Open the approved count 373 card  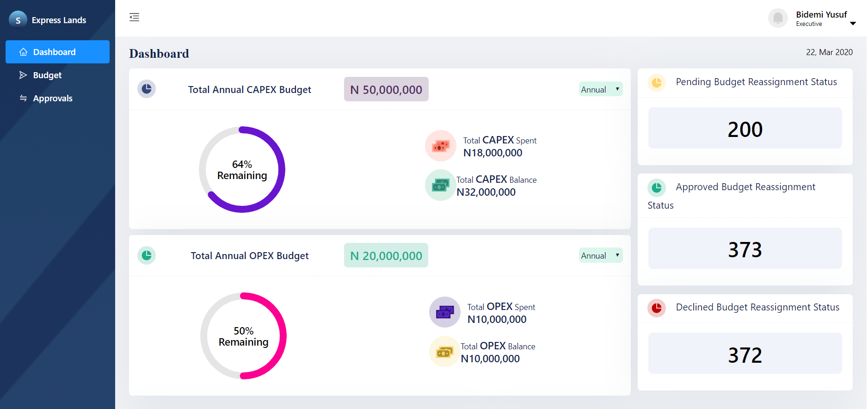[745, 248]
